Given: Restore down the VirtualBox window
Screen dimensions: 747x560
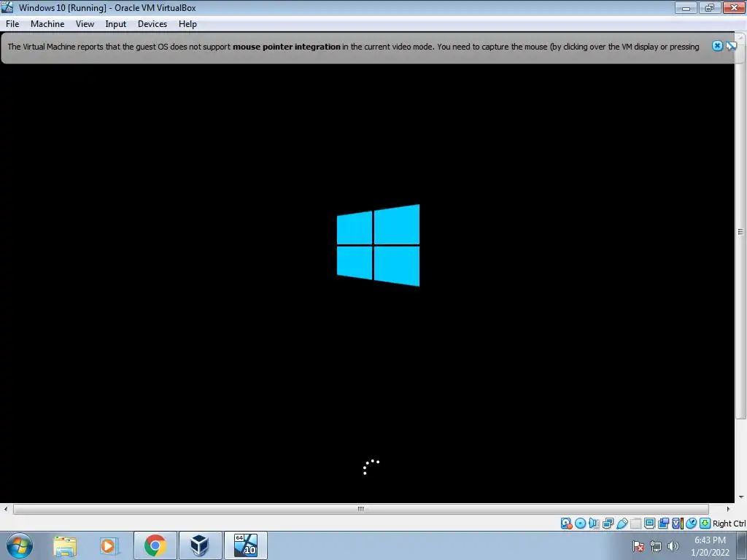Looking at the screenshot, I should tap(710, 7).
